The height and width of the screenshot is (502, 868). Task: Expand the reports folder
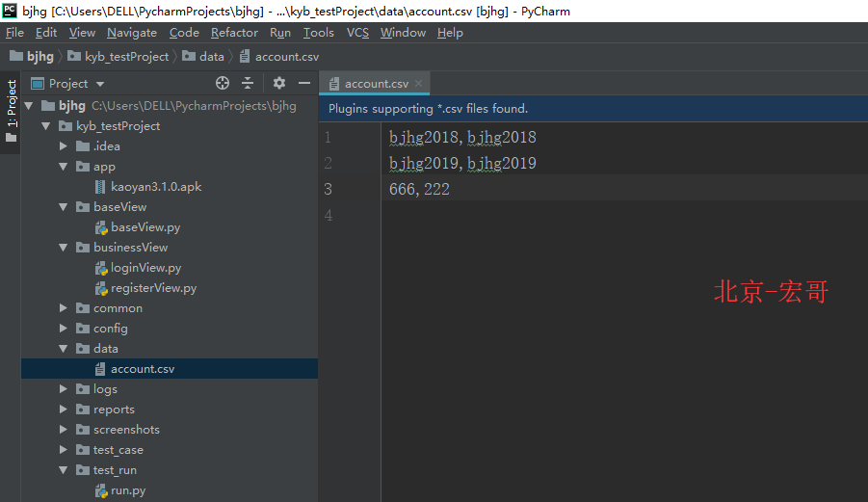tap(64, 410)
